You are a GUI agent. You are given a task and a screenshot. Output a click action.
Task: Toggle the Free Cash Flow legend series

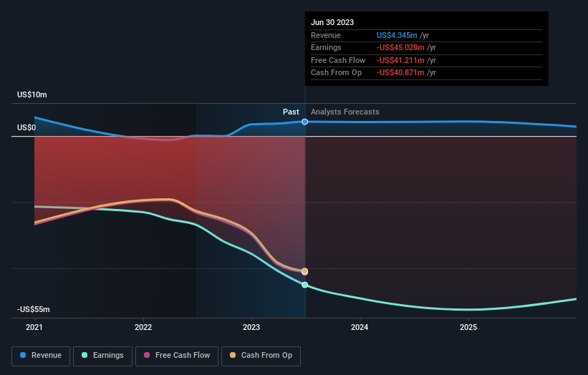[x=177, y=356]
